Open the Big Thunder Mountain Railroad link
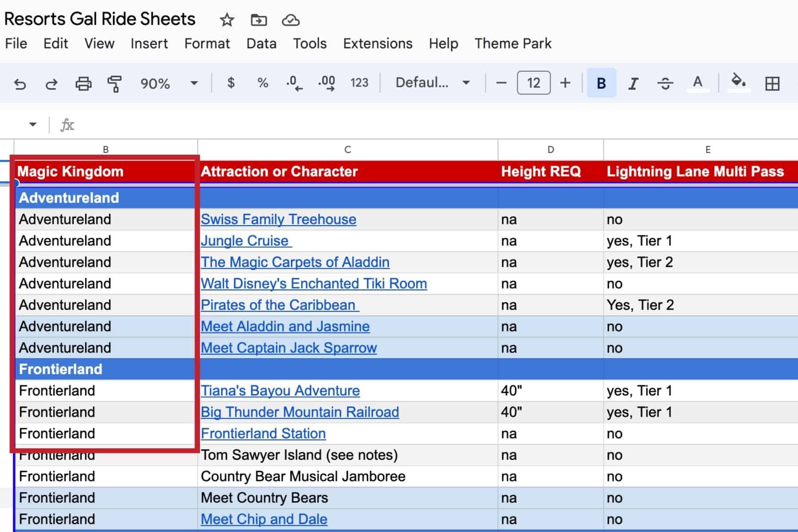 pos(300,412)
